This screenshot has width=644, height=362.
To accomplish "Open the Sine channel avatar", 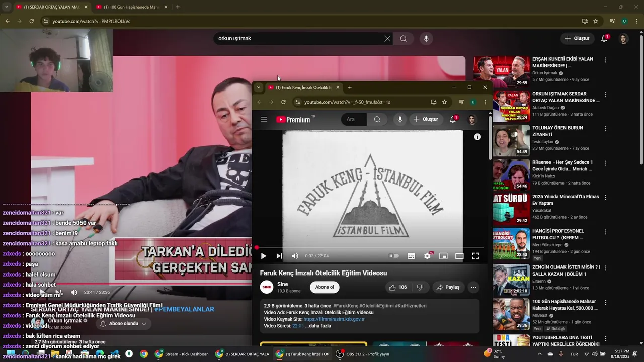I will pos(266,287).
